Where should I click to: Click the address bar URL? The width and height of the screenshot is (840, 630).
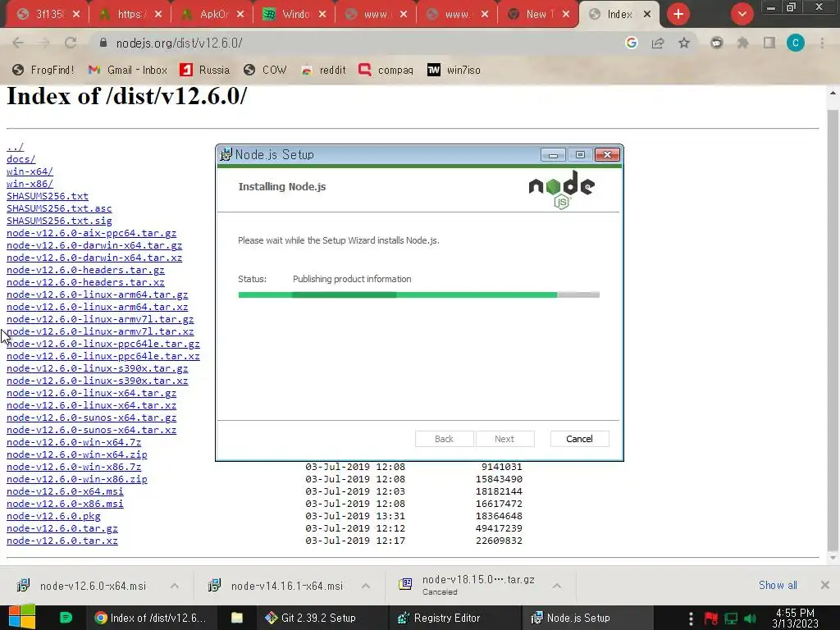179,43
